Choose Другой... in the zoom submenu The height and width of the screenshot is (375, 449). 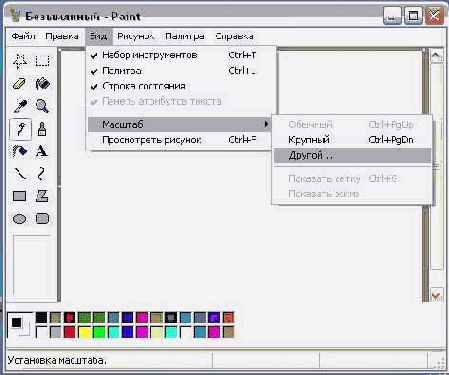pyautogui.click(x=352, y=156)
